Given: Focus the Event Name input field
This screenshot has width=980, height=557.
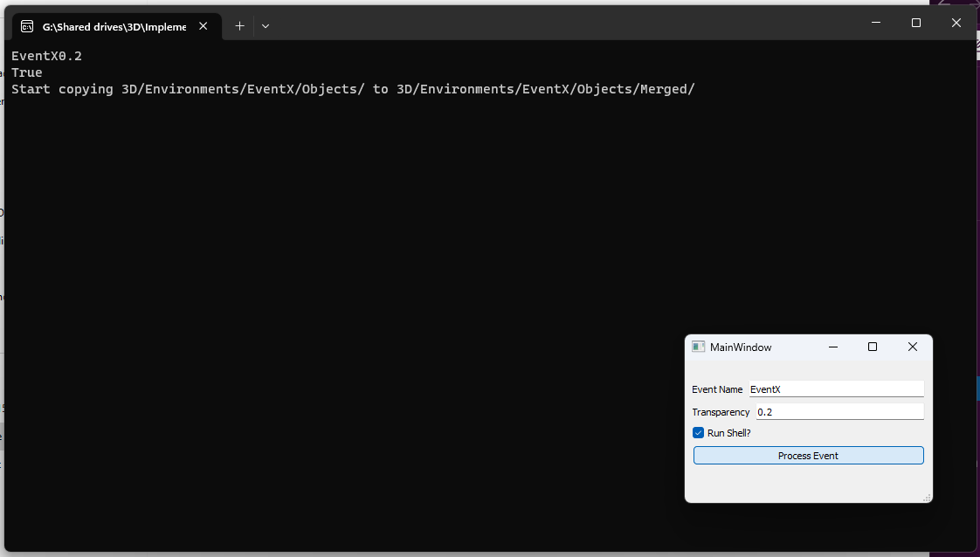Looking at the screenshot, I should 836,389.
